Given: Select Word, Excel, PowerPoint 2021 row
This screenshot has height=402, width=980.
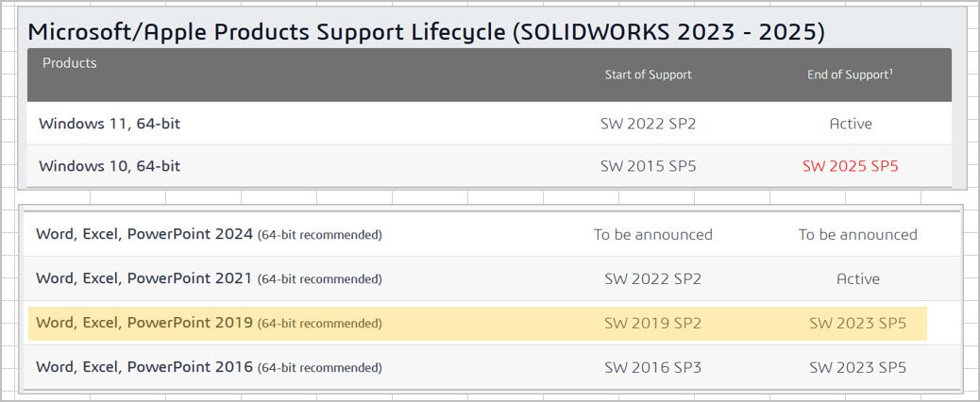Looking at the screenshot, I should click(493, 278).
